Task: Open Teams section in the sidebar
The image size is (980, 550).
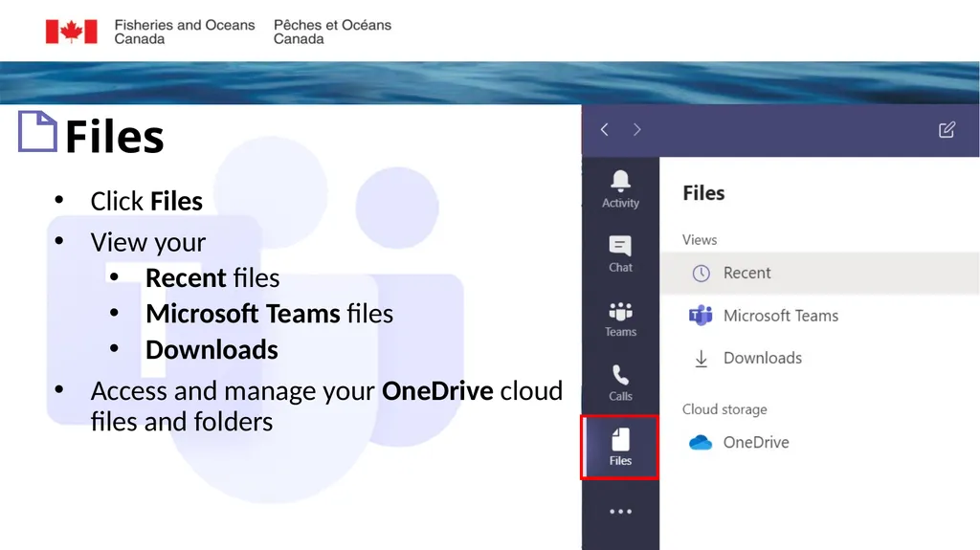Action: tap(620, 319)
